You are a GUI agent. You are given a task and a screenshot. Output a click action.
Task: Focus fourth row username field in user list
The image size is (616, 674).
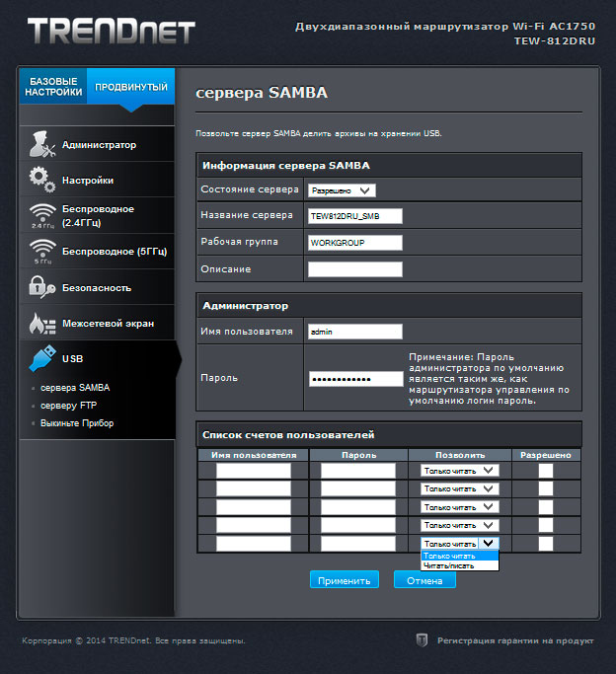(253, 525)
